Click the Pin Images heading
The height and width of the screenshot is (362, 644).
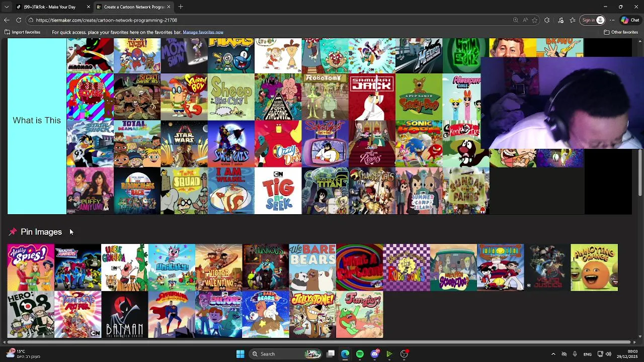pos(41,232)
